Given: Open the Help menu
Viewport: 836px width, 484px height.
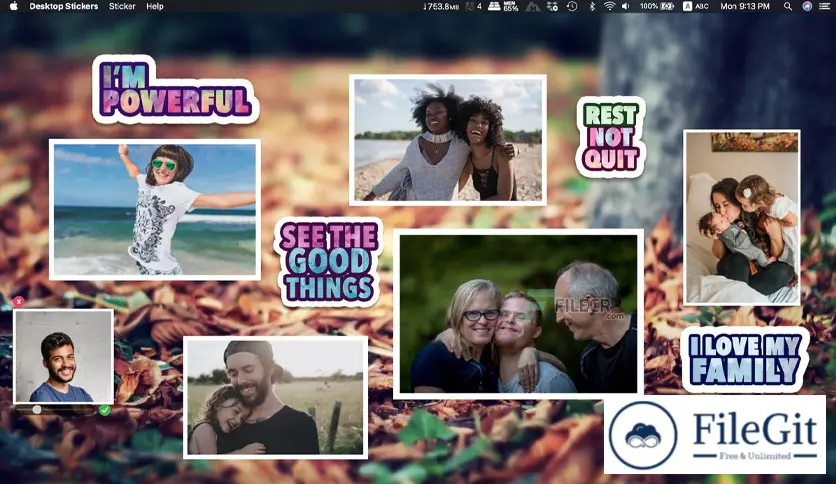Looking at the screenshot, I should [x=155, y=6].
